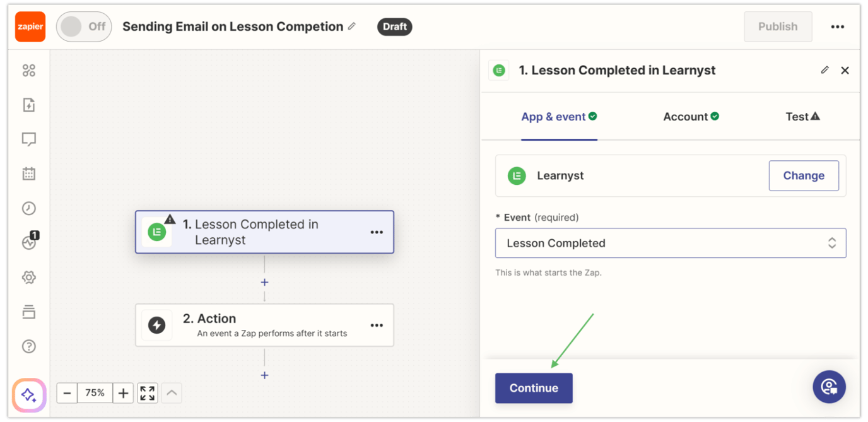Open the support chat bubble bottom right
Image resolution: width=868 pixels, height=422 pixels.
[829, 387]
